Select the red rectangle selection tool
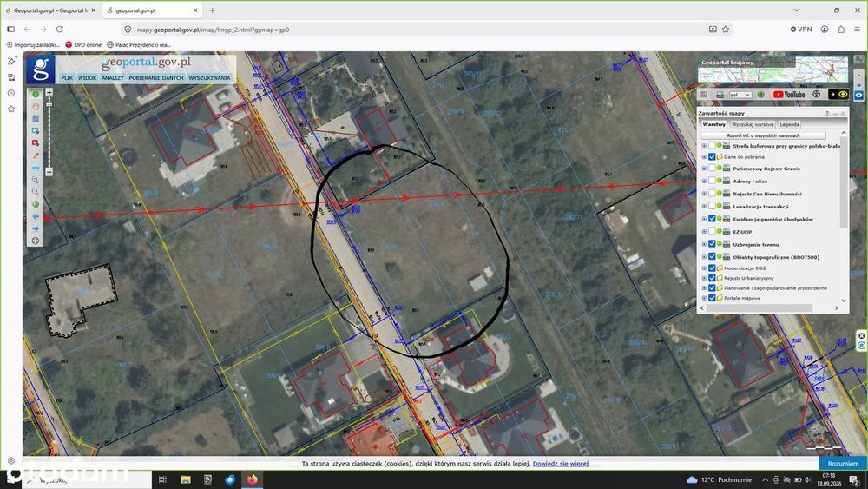 click(36, 143)
